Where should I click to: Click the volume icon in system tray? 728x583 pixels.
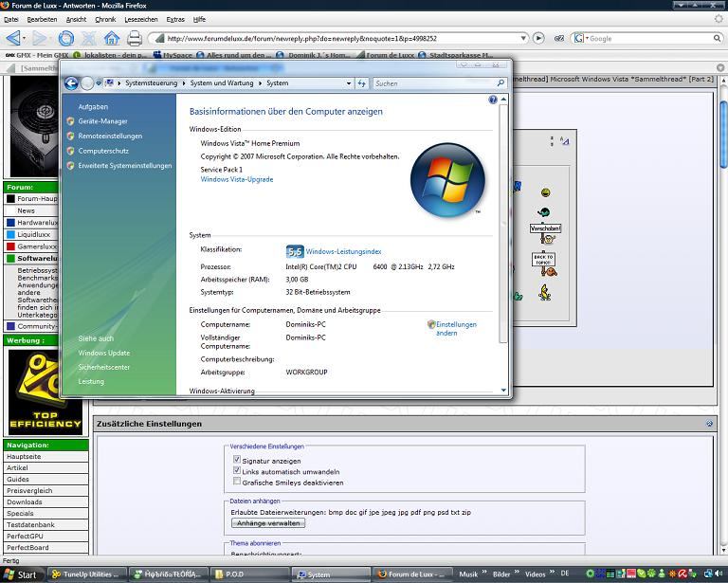tap(719, 574)
